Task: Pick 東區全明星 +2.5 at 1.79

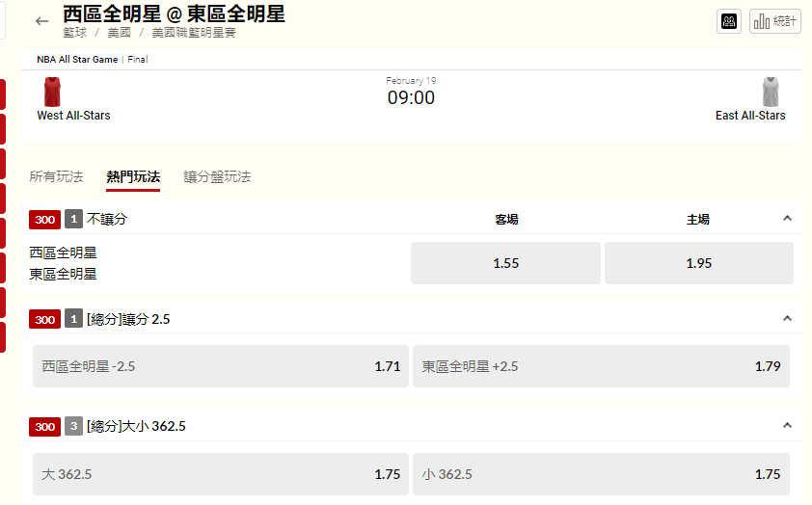Action: [601, 366]
